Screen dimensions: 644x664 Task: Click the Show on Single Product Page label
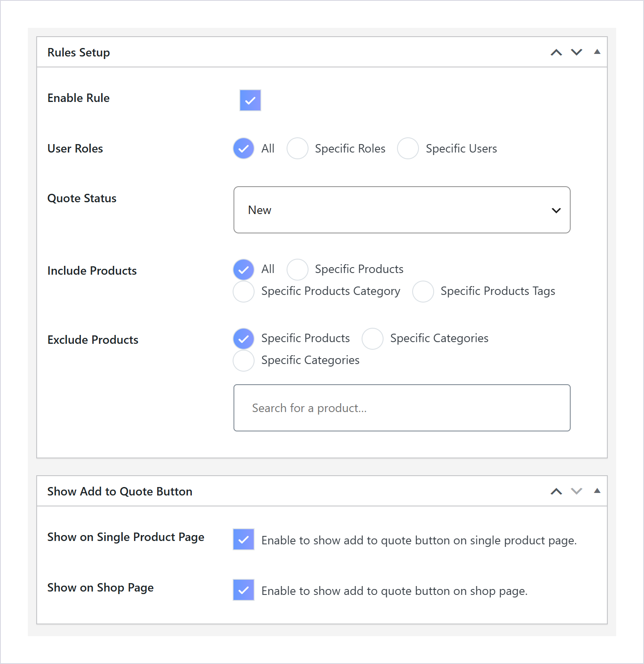coord(126,537)
